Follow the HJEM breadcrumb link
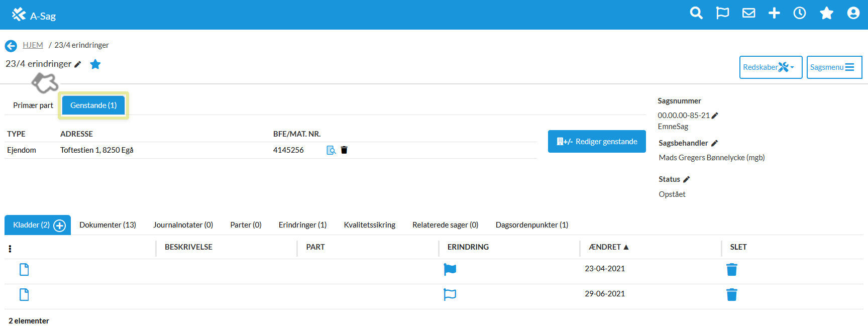Screen dimensions: 868x333 (x=33, y=45)
